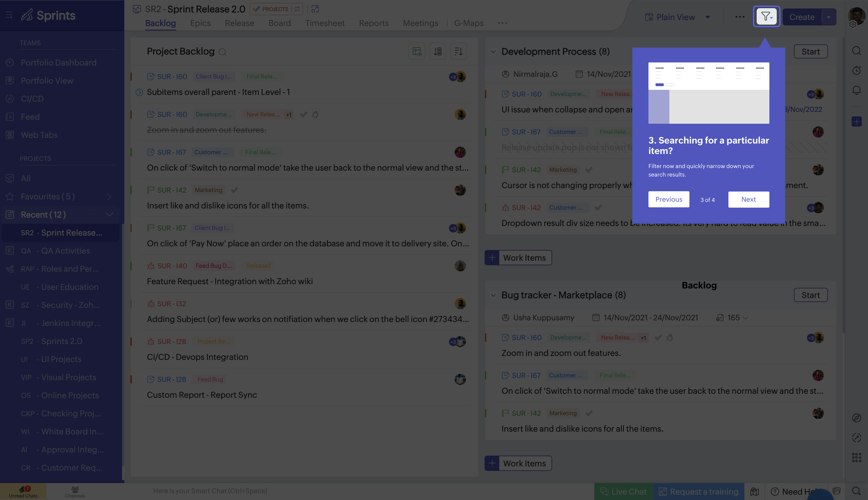The width and height of the screenshot is (868, 500).
Task: Open the Timesheet tab
Action: [x=325, y=23]
